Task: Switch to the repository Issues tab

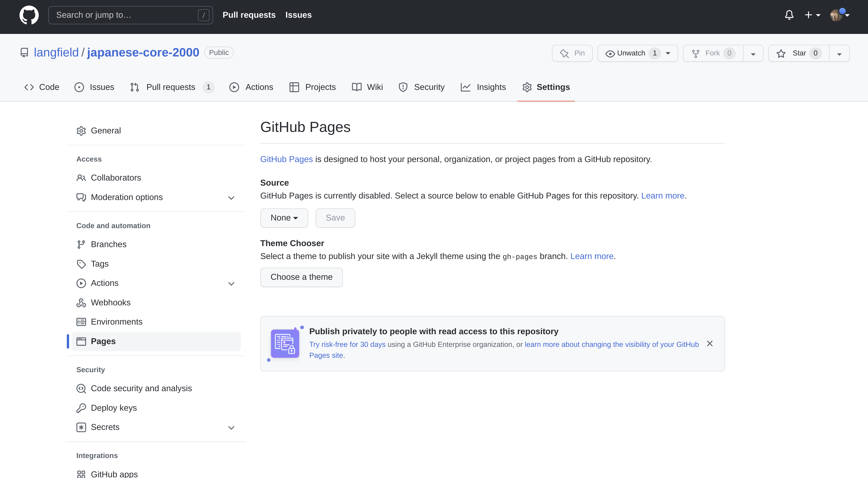Action: (x=94, y=87)
